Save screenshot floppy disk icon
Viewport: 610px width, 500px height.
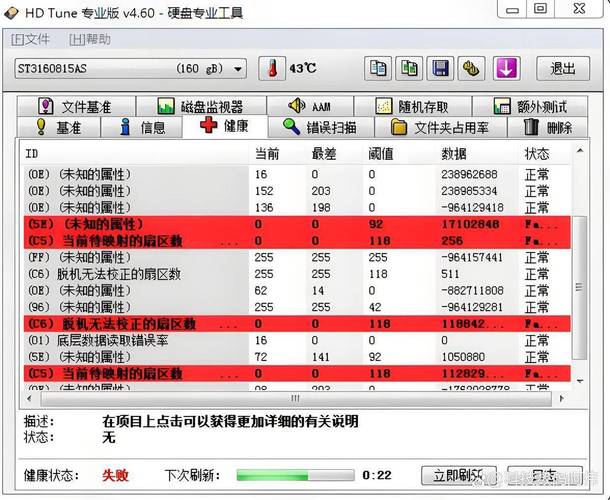point(440,68)
